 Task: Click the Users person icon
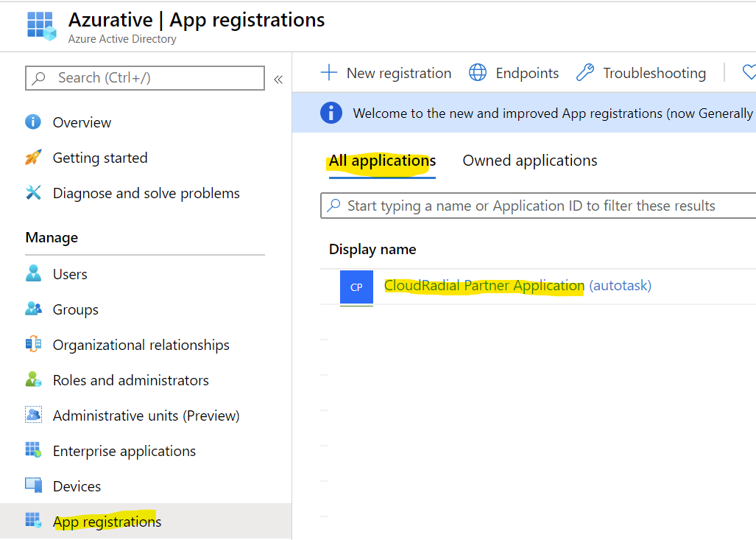click(x=33, y=273)
